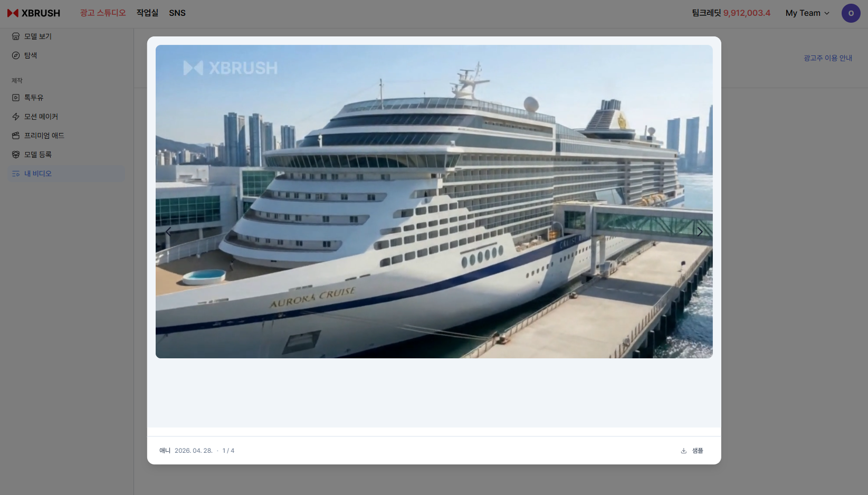Switch to the 광고 스튜디오 tab
This screenshot has width=868, height=495.
[103, 13]
